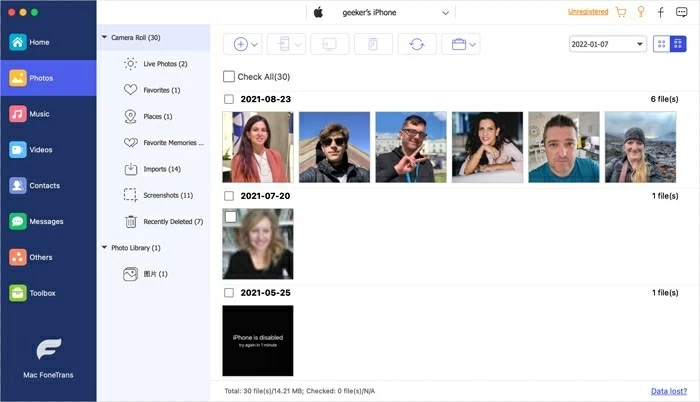Click the register key icon
Viewport: 700px width, 402px height.
(x=640, y=13)
